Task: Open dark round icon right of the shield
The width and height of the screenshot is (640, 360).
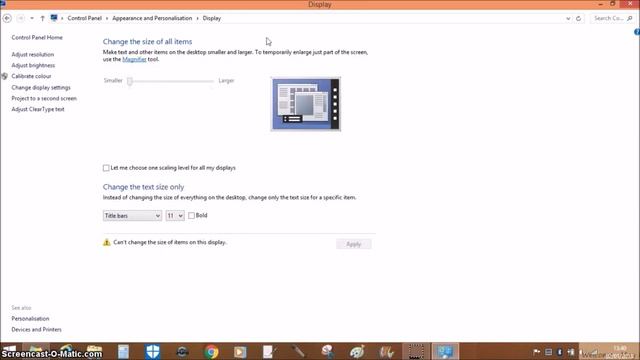Action: point(182,351)
